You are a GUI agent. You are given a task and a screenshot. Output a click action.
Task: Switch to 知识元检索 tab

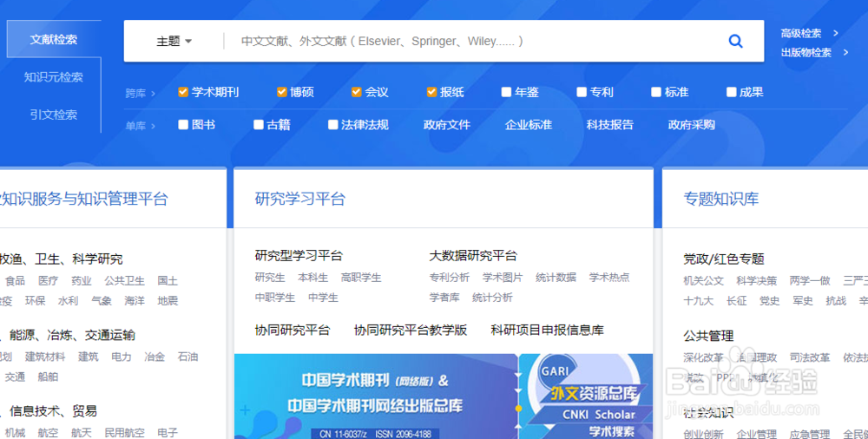pyautogui.click(x=54, y=77)
